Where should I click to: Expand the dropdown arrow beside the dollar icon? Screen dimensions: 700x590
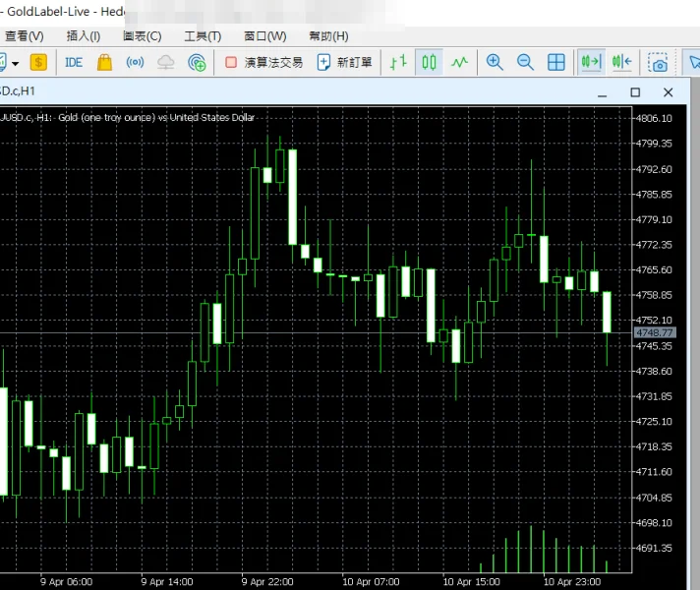coord(16,63)
